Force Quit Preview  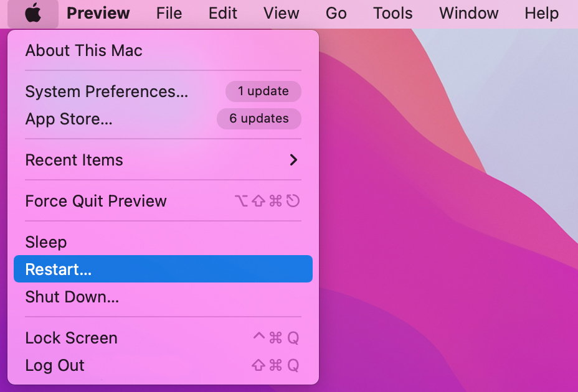click(x=96, y=201)
